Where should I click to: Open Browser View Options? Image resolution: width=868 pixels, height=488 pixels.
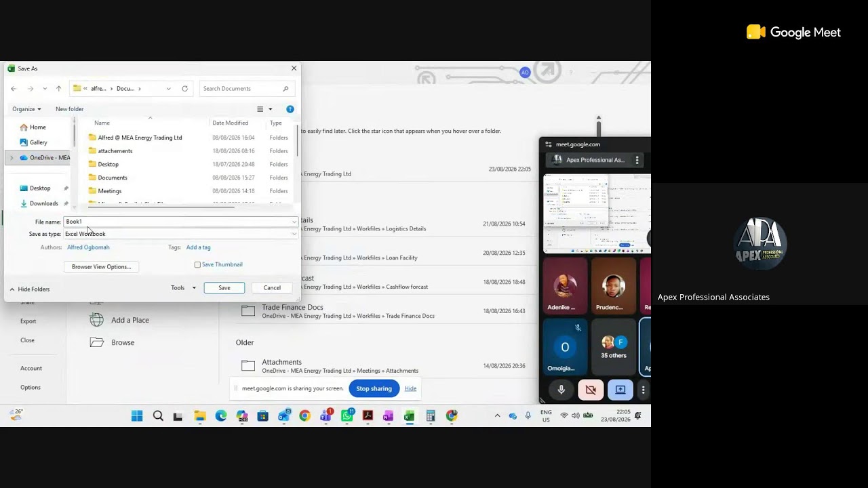102,267
